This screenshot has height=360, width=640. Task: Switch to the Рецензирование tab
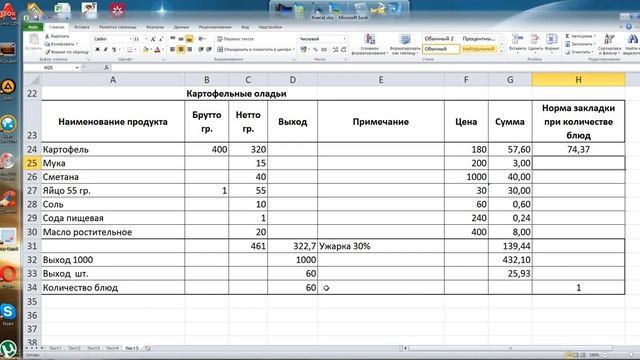pos(215,27)
